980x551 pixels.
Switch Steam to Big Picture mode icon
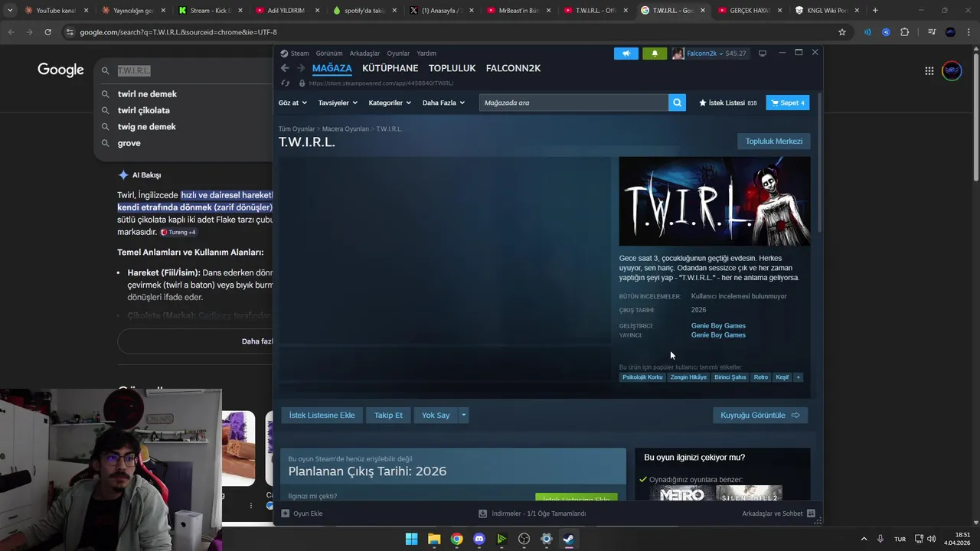763,54
